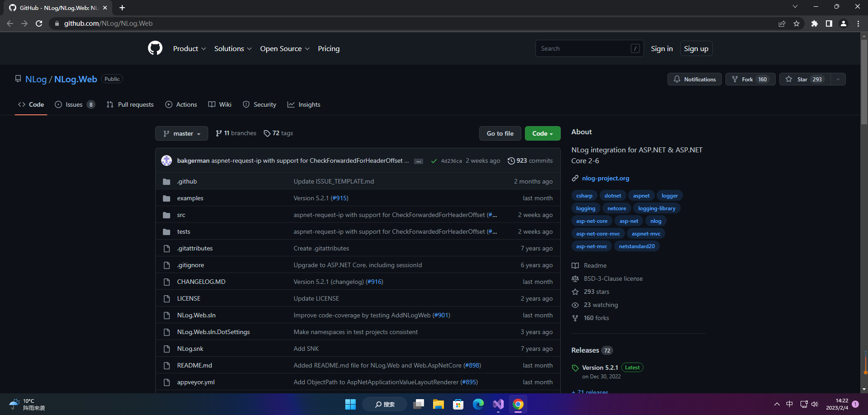The width and height of the screenshot is (868, 415).
Task: Open the tests folder
Action: coord(183,231)
